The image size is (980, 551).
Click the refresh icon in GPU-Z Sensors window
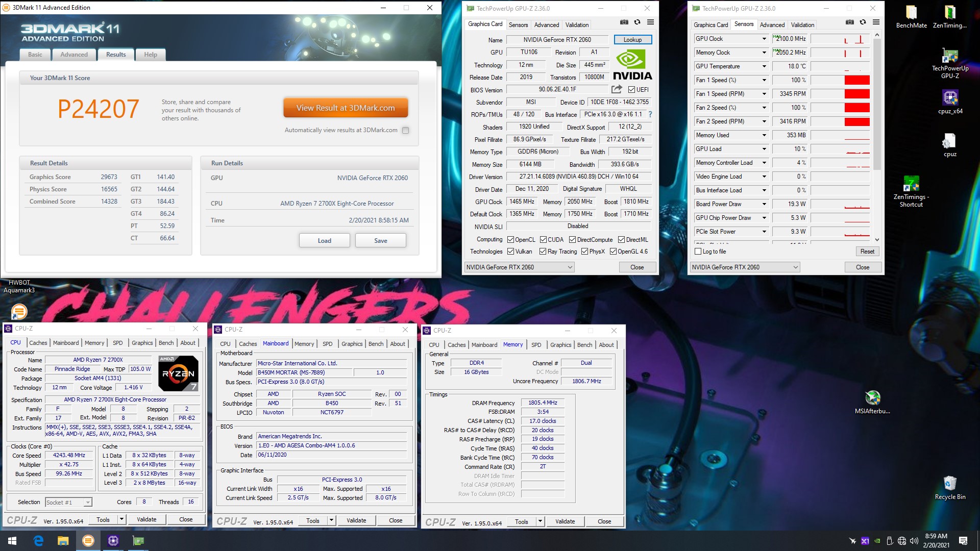point(863,22)
